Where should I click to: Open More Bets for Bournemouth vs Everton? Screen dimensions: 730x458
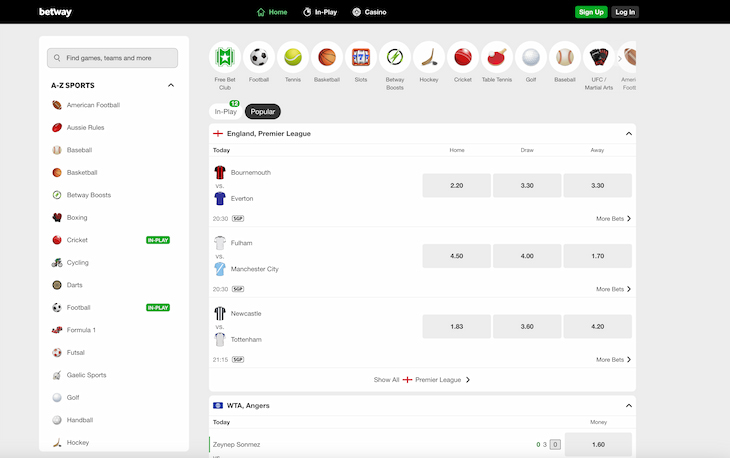[x=613, y=218]
